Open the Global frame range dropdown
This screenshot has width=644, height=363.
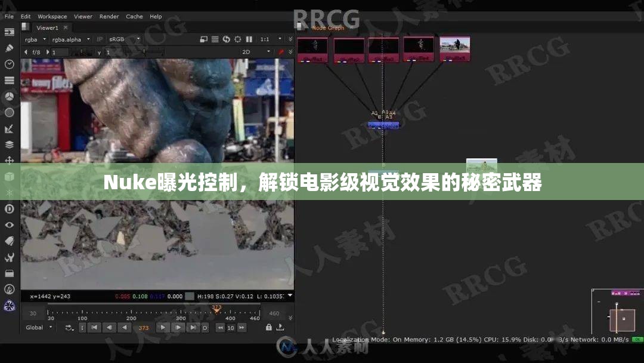coord(39,328)
